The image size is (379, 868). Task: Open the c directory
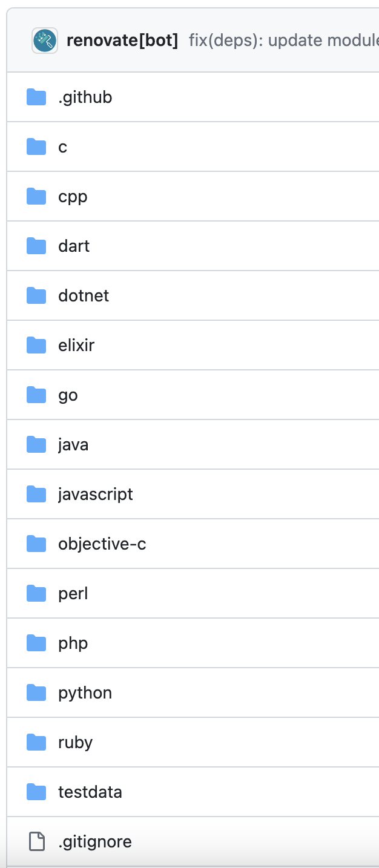tap(62, 147)
